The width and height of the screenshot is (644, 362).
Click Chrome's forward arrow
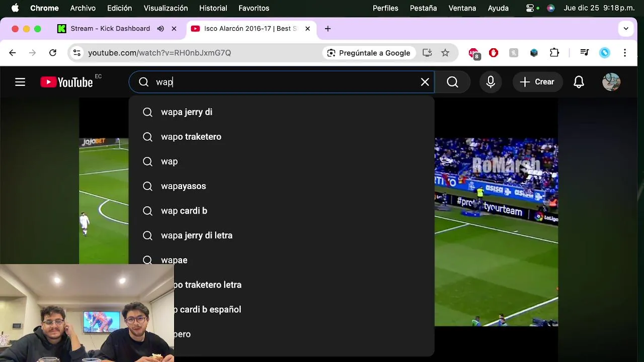pyautogui.click(x=33, y=53)
